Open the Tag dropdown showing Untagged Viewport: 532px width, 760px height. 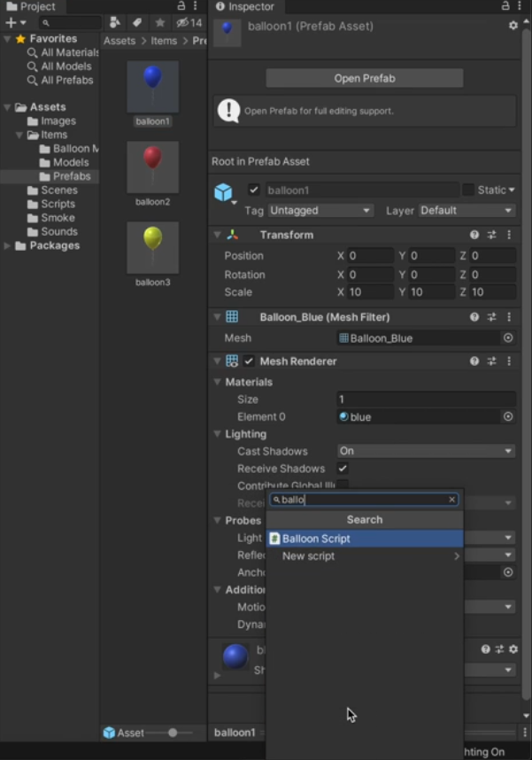coord(319,210)
